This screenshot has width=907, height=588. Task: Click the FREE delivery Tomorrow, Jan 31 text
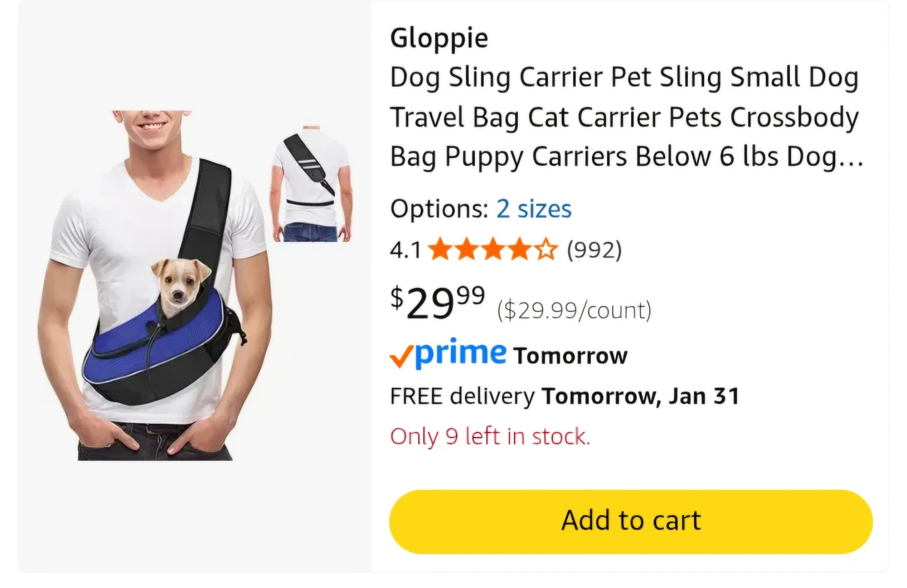point(564,396)
